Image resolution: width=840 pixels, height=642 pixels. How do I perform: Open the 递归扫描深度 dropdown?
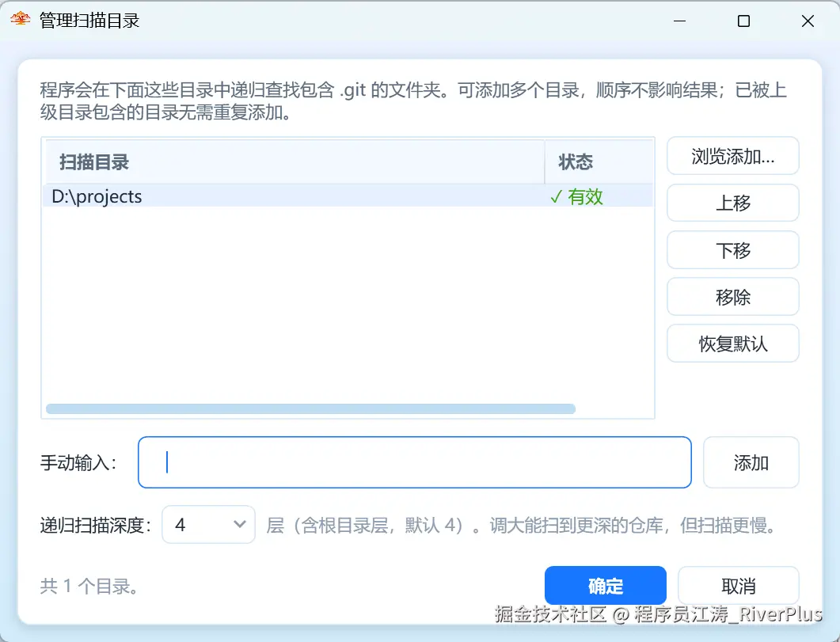point(208,525)
